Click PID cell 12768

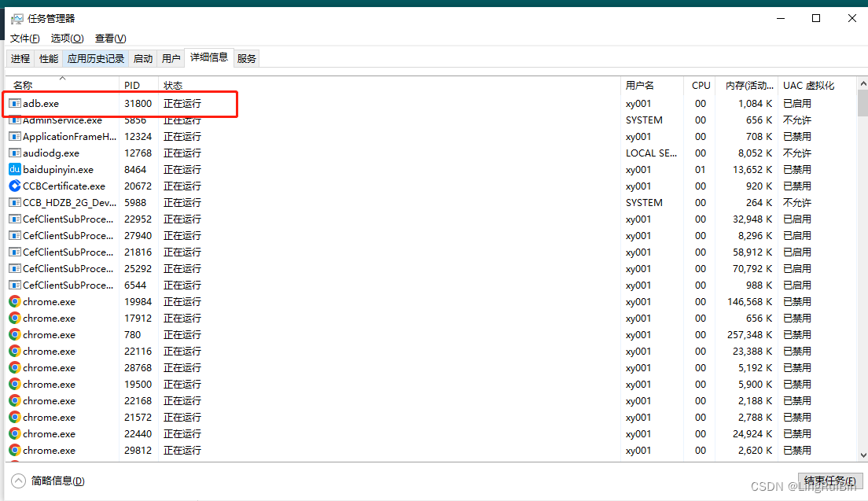click(138, 153)
